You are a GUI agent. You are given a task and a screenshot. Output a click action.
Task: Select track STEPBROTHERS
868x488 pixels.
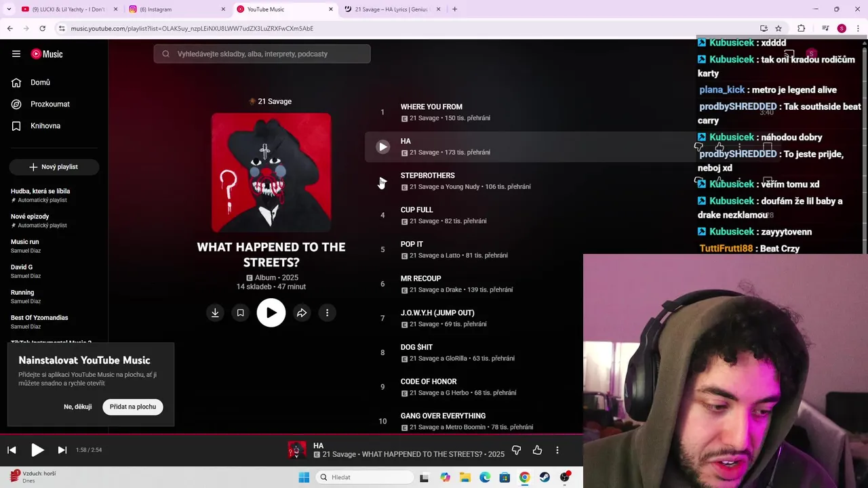(427, 176)
